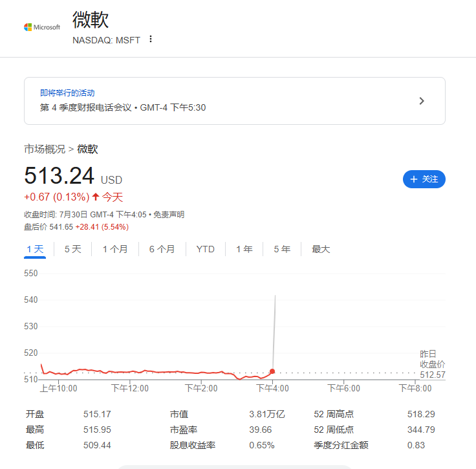This screenshot has height=469, width=476.
Task: Click the NASDAQ: MSFT ticker text
Action: tap(106, 40)
